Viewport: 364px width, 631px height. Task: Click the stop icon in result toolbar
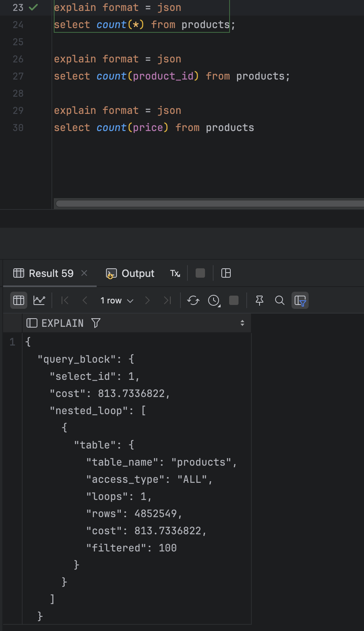(234, 300)
